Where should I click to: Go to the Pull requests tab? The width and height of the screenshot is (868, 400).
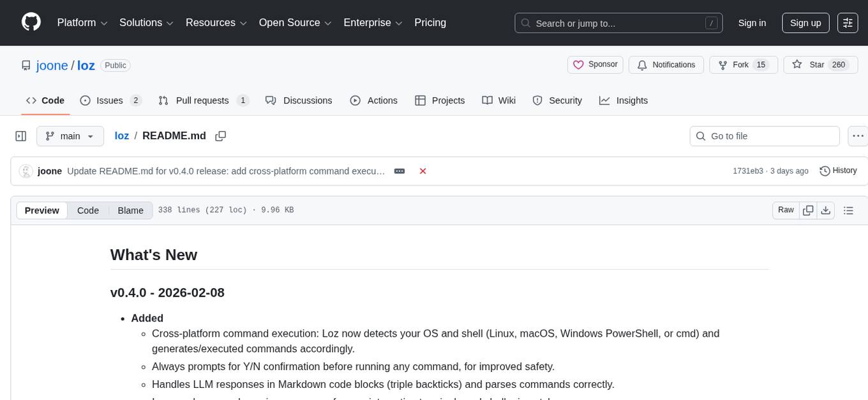click(x=202, y=100)
